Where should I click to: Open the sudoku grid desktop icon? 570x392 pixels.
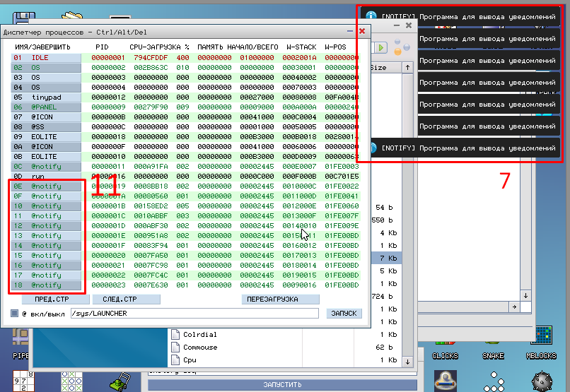point(23,381)
